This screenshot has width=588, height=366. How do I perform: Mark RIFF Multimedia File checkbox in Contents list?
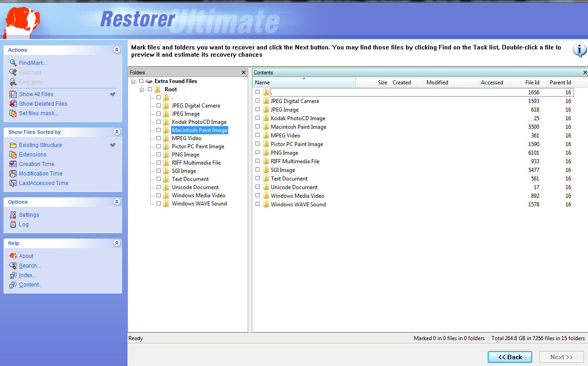(x=257, y=161)
